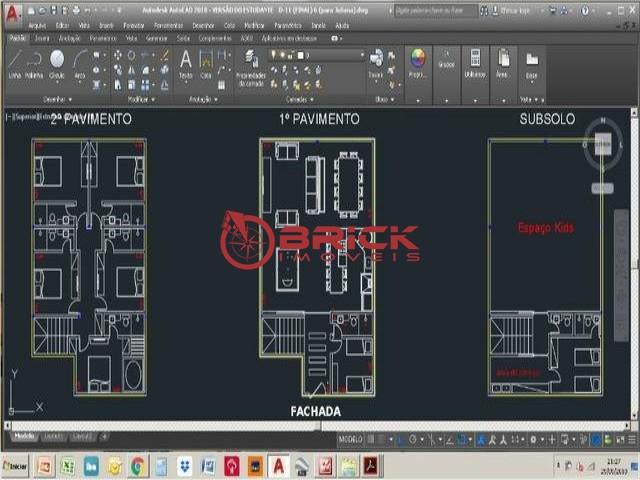Click the horizontal scrollbar below drawing
Screen dimensions: 640x480
317,426
